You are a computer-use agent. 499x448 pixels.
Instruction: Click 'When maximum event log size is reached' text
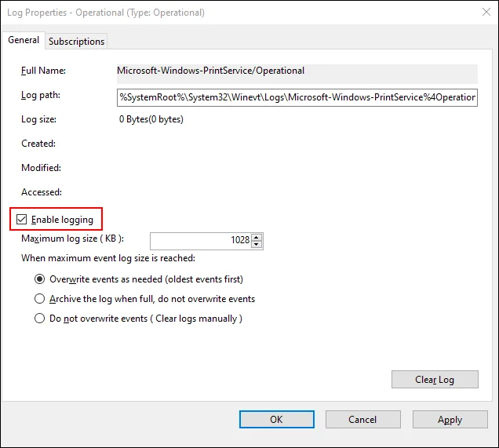click(108, 258)
